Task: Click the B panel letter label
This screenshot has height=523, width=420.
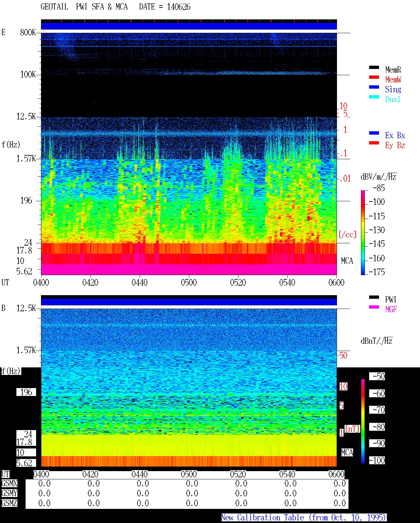Action: click(3, 308)
